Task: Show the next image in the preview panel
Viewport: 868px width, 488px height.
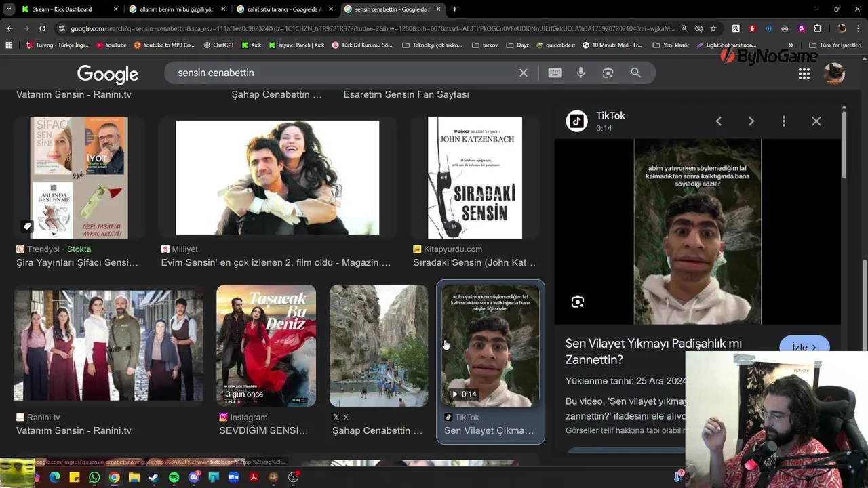Action: [x=751, y=121]
